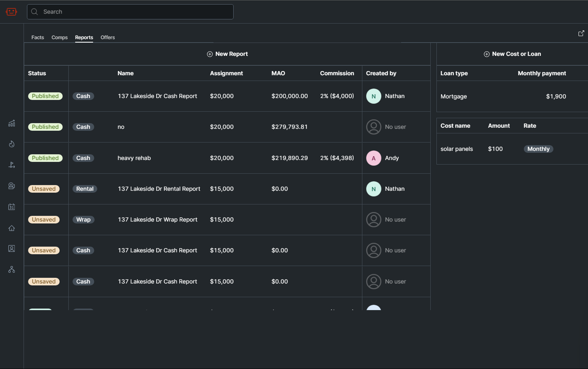The height and width of the screenshot is (369, 588).
Task: Switch to the Facts tab
Action: click(x=38, y=37)
